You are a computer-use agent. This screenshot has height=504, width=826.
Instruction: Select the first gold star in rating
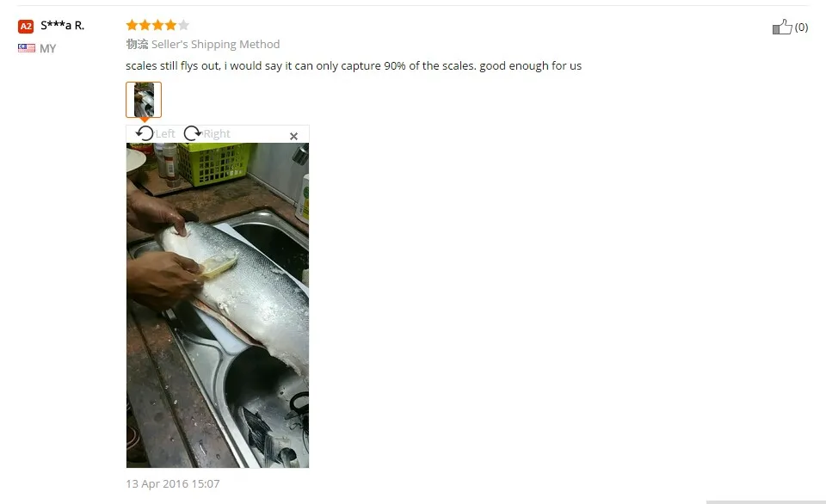coord(132,25)
